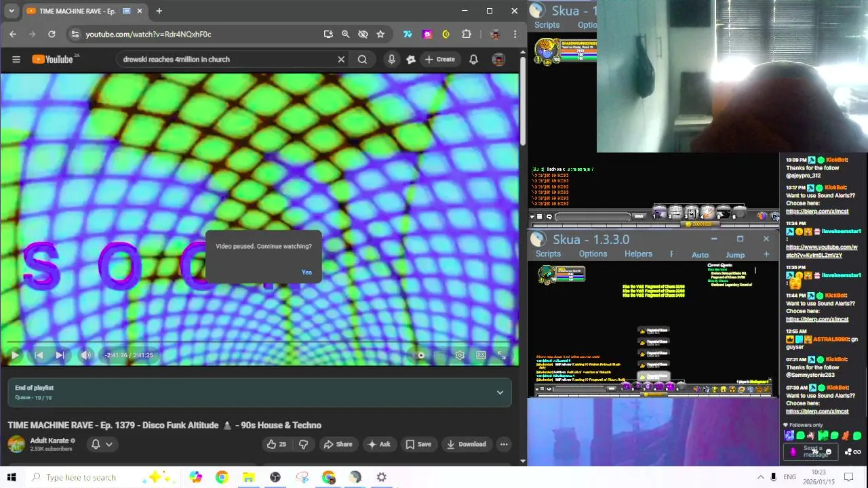Viewport: 868px width, 488px height.
Task: Save video to a playlist
Action: coord(418,445)
